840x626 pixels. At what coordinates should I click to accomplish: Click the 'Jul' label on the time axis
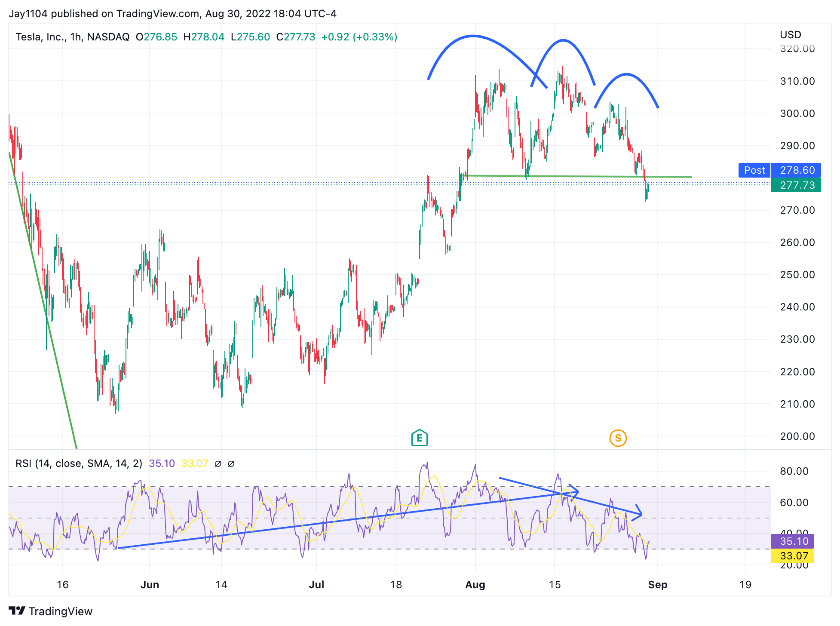(316, 584)
